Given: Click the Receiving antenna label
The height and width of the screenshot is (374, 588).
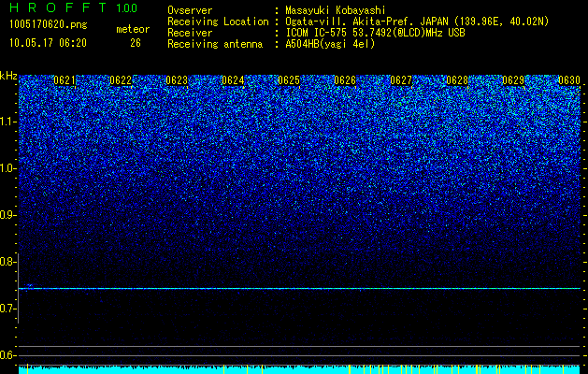Looking at the screenshot, I should 215,44.
